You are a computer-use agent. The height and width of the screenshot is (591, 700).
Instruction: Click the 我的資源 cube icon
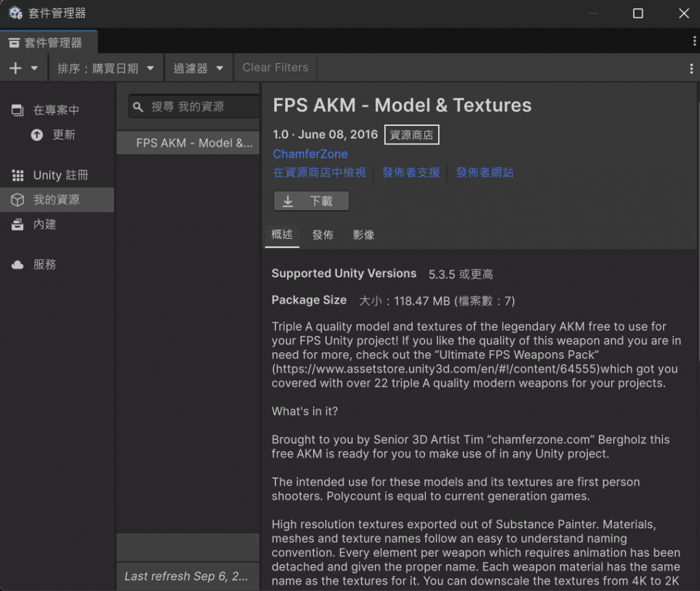[x=17, y=200]
